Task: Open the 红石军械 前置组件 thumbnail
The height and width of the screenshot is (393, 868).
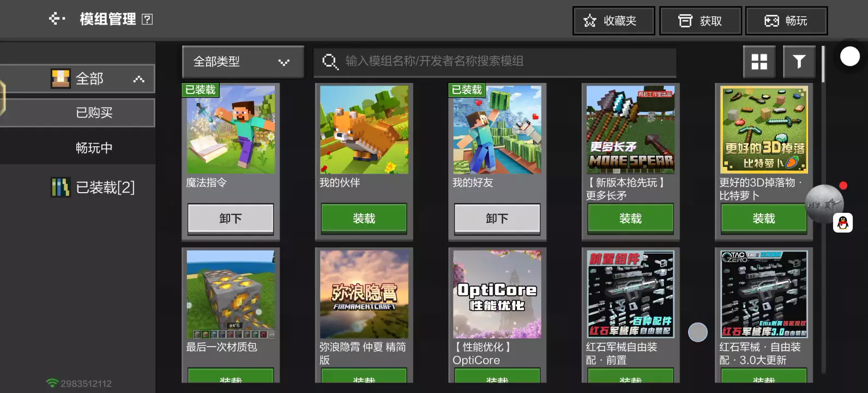Action: point(630,294)
